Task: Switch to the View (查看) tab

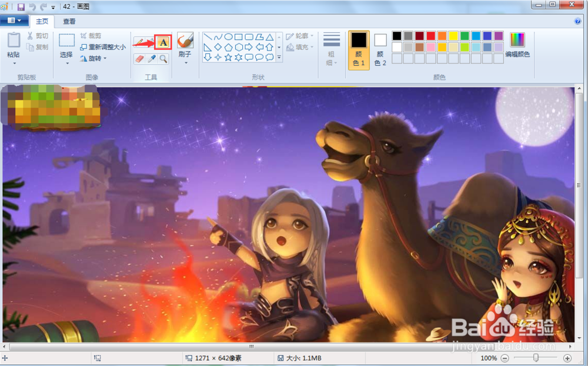Action: click(69, 21)
